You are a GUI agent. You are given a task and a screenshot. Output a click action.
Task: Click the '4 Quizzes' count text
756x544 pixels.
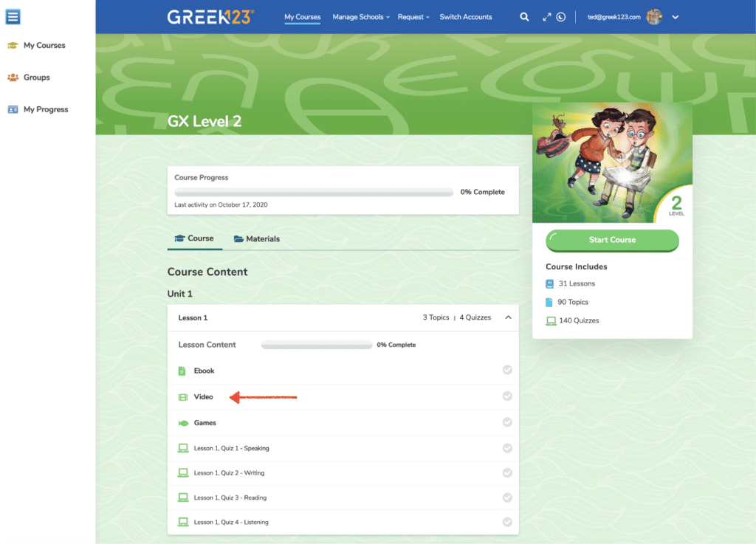pos(475,317)
